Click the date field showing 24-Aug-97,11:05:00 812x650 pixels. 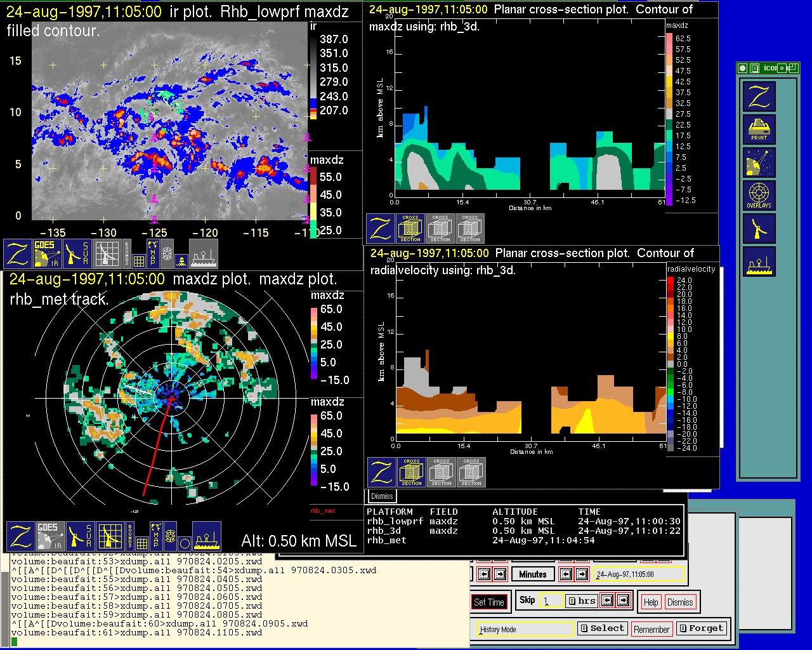[639, 574]
